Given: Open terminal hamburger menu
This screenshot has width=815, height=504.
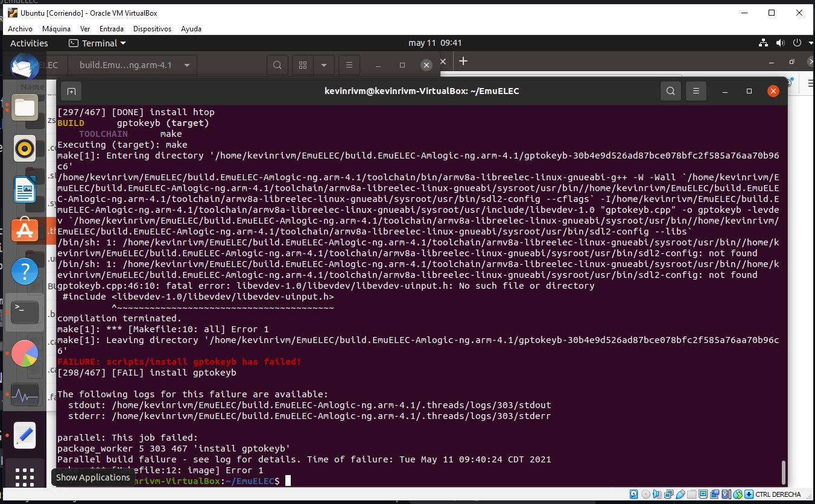Looking at the screenshot, I should [x=696, y=91].
